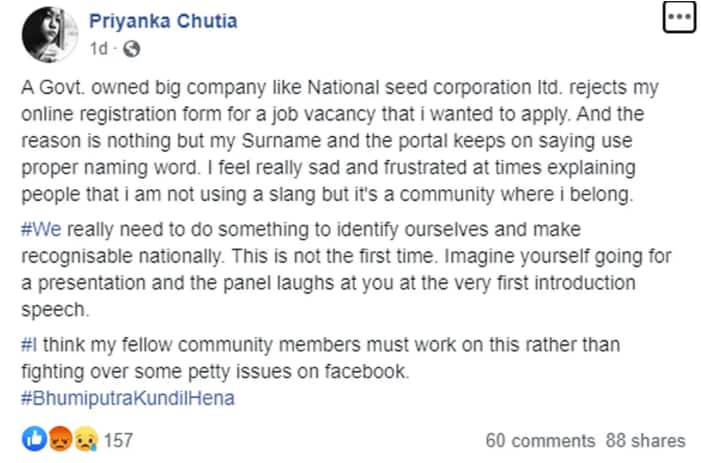This screenshot has height=463, width=701.
Task: Click the text 'community where i belong'
Action: [x=516, y=194]
